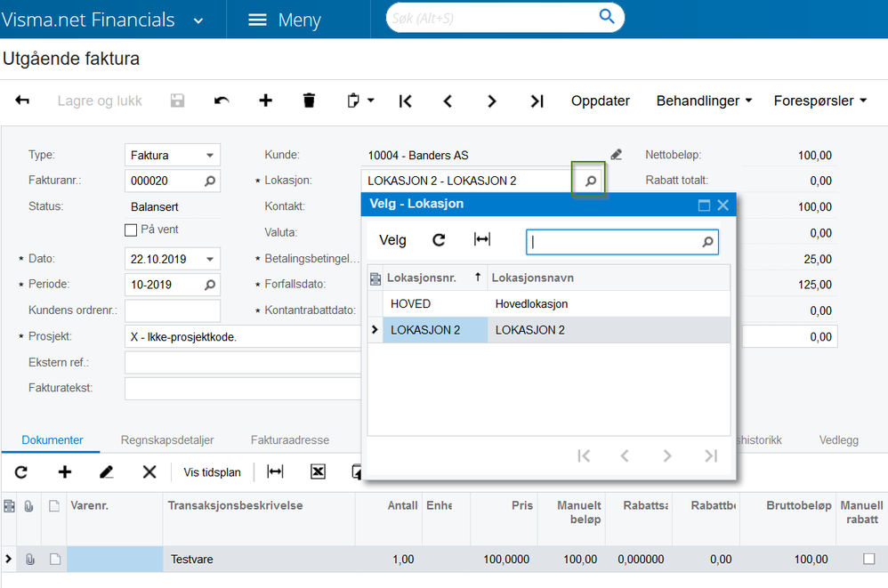Click the pencil edit icon beside Kunde
888x588 pixels.
[x=617, y=155]
